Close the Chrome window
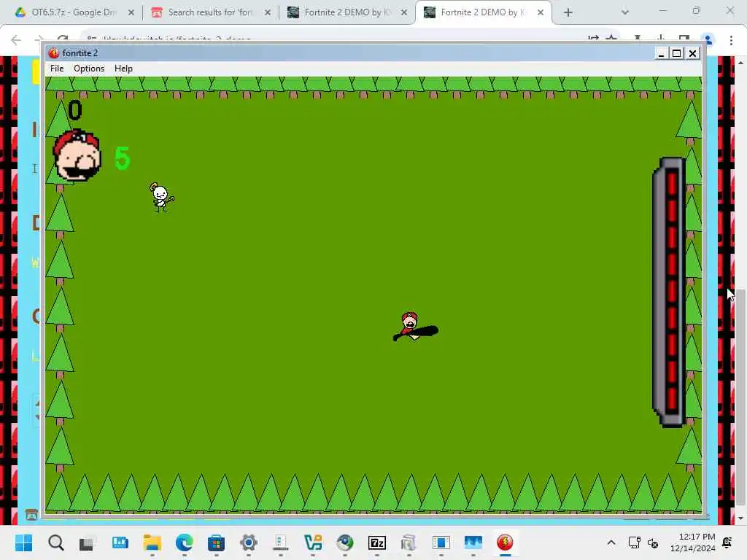This screenshot has width=747, height=560. coord(729,10)
